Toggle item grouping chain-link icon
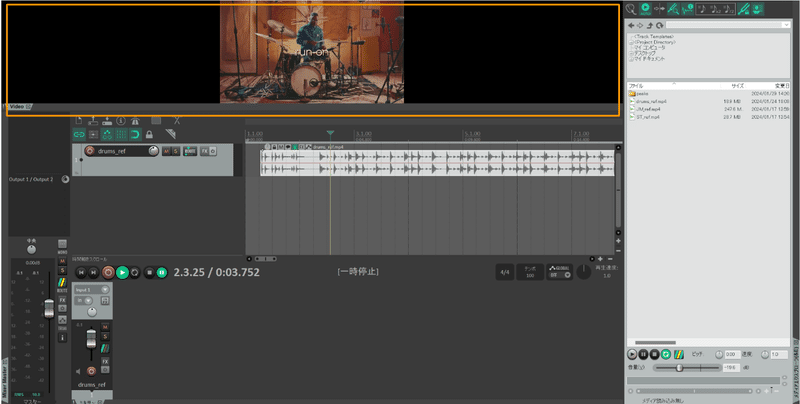 79,135
